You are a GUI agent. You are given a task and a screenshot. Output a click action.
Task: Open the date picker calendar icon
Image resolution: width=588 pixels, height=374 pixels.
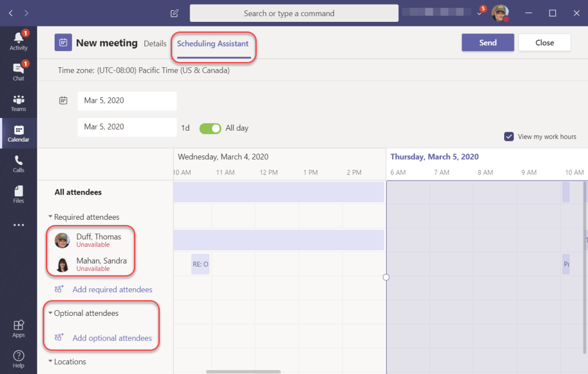point(63,100)
